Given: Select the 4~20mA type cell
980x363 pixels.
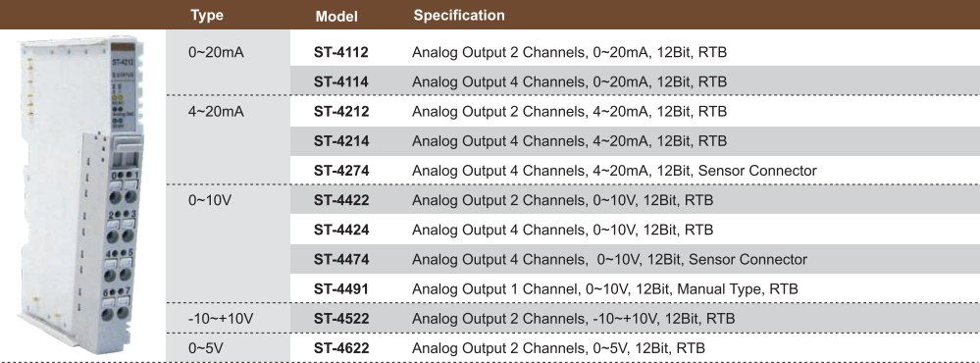Looking at the screenshot, I should (x=216, y=112).
